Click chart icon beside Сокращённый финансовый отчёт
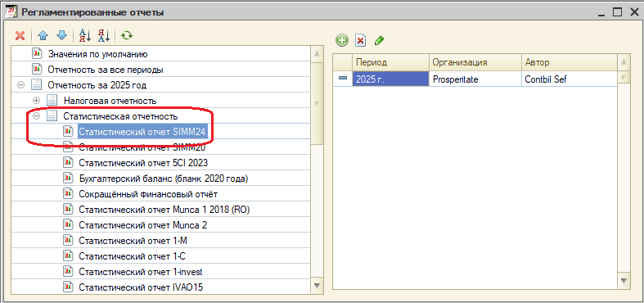 coord(68,193)
